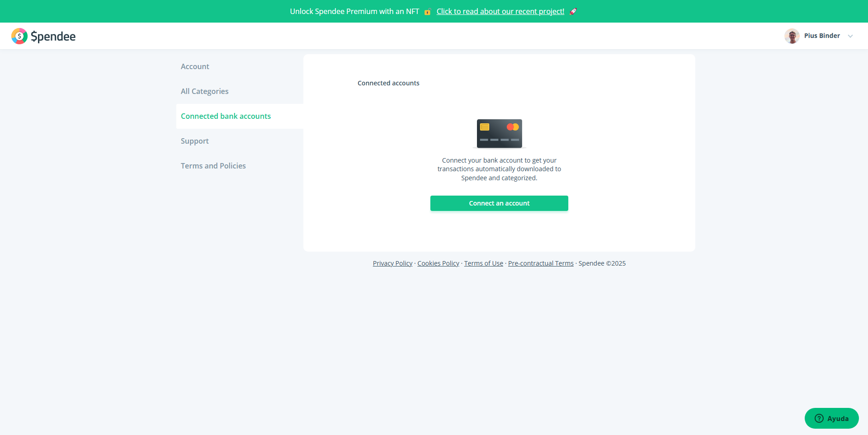Click the rocket icon in the banner
Viewport: 868px width, 435px height.
(573, 11)
